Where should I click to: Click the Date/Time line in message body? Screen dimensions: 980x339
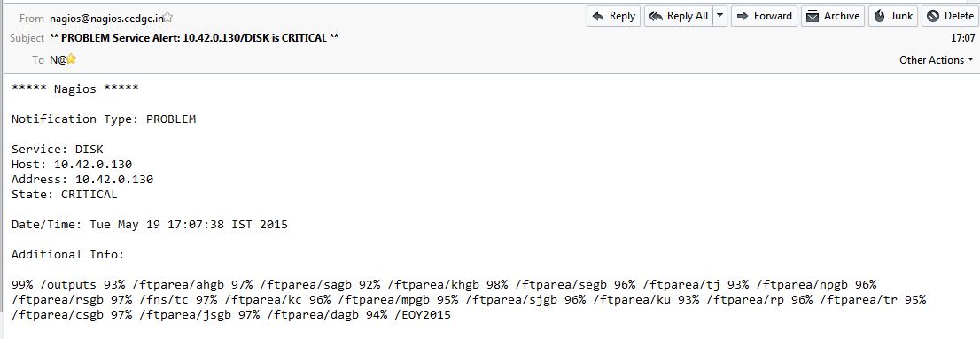tap(150, 224)
